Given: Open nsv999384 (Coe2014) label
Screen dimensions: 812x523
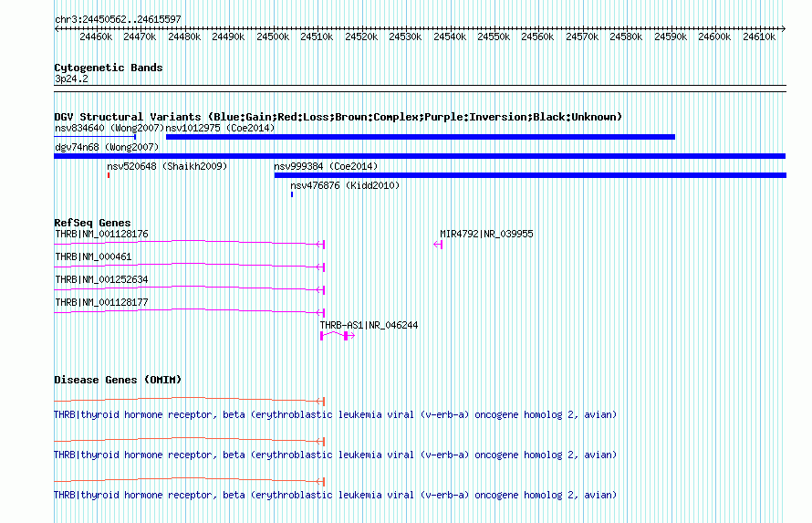Looking at the screenshot, I should pyautogui.click(x=326, y=166).
